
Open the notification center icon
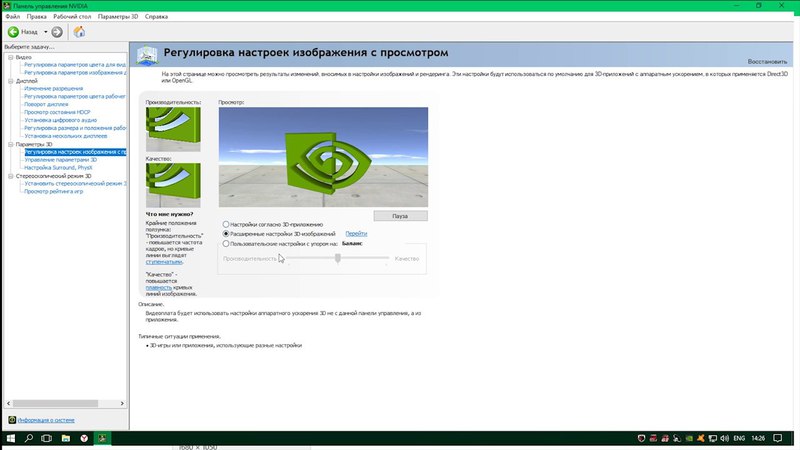coord(778,438)
